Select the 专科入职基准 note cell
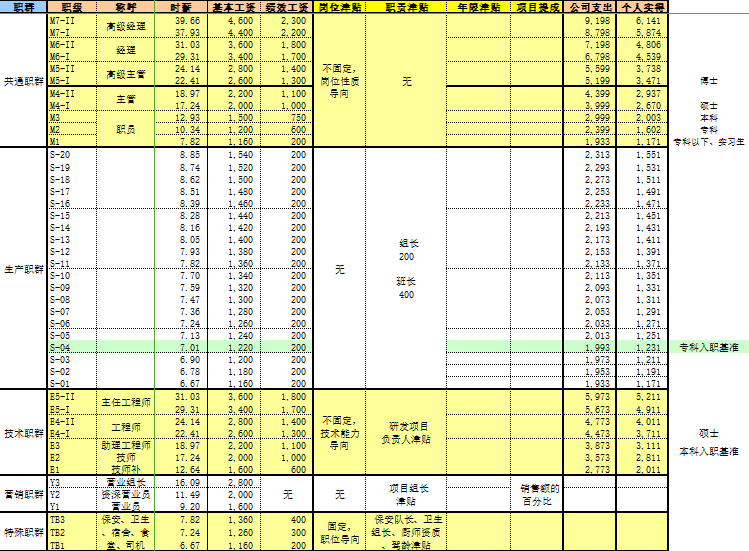This screenshot has height=551, width=749. 708,346
